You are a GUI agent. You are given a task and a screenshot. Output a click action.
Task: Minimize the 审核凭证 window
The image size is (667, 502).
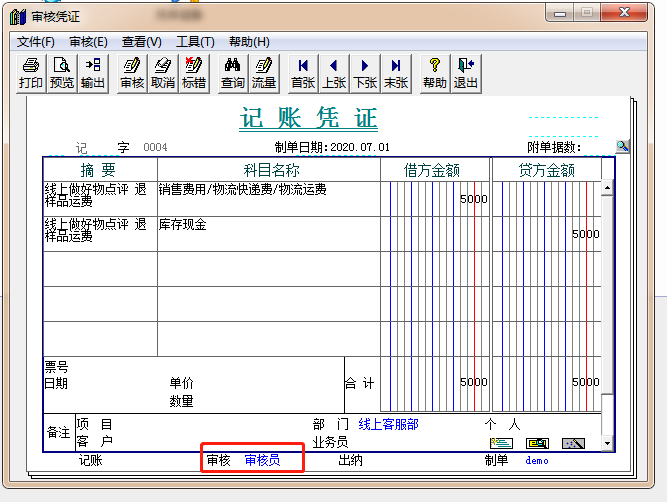560,13
